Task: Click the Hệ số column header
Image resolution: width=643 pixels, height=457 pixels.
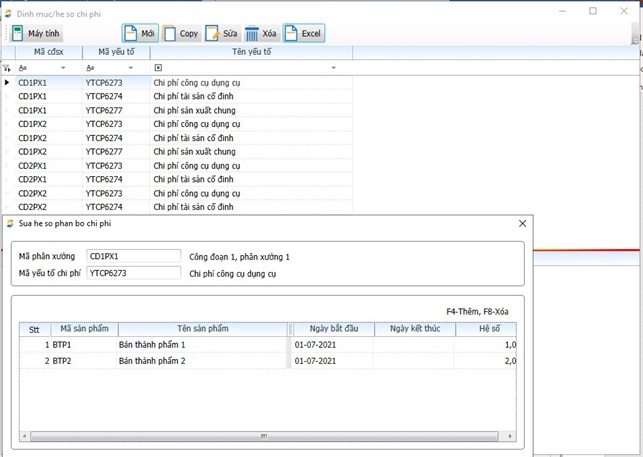Action: [x=489, y=329]
